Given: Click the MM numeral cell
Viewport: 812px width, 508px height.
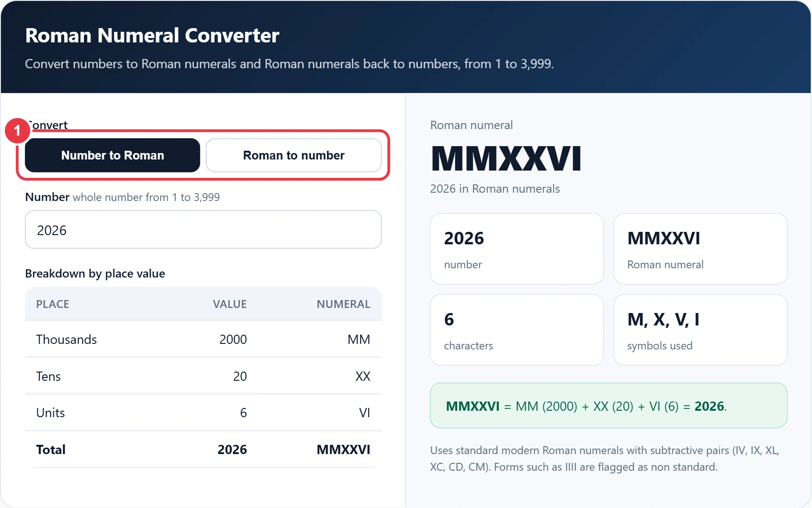Looking at the screenshot, I should (x=359, y=339).
